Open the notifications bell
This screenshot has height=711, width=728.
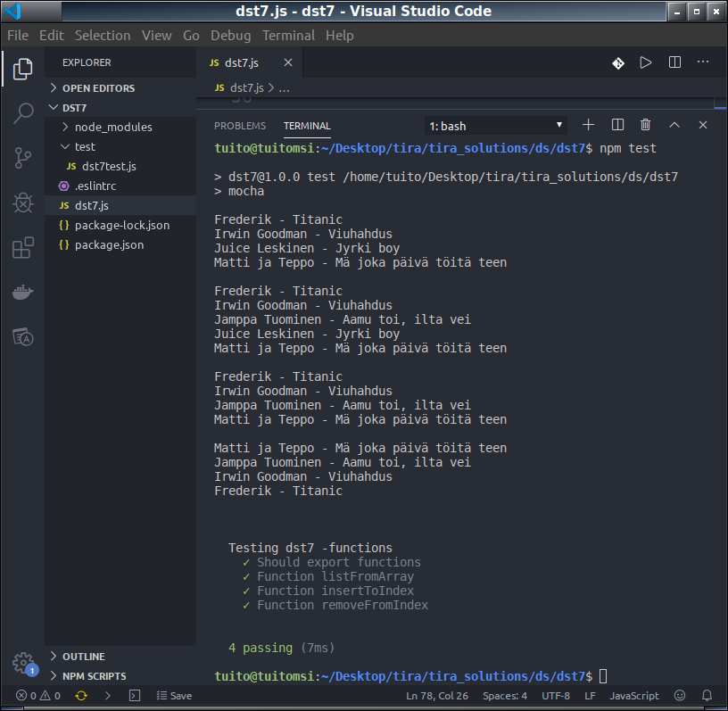pos(707,695)
